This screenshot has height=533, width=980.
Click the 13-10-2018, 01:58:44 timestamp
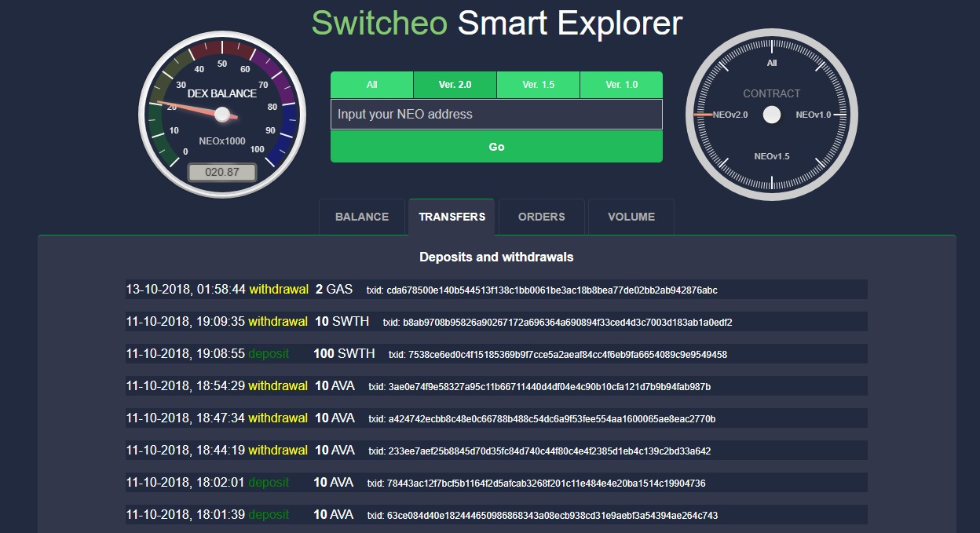186,290
